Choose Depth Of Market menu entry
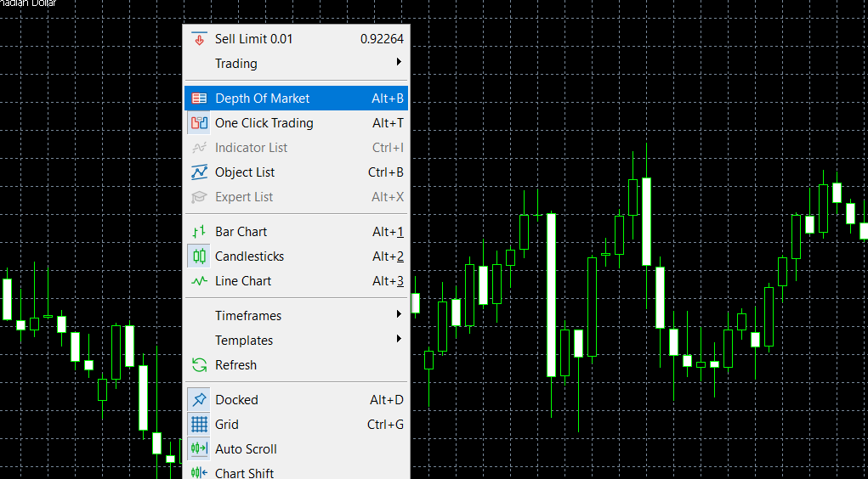Viewport: 868px width, 479px height. click(262, 99)
